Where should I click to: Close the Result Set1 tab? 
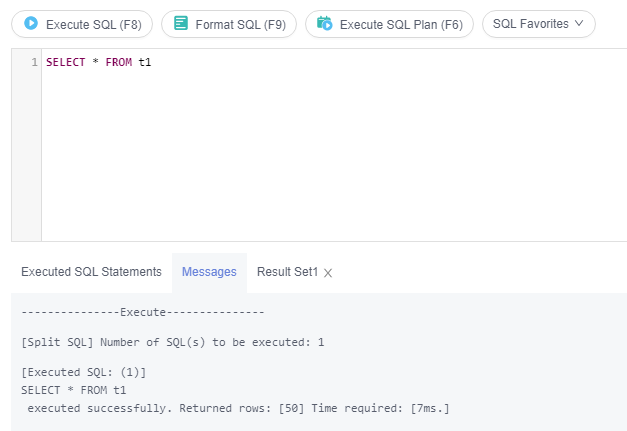pyautogui.click(x=328, y=273)
